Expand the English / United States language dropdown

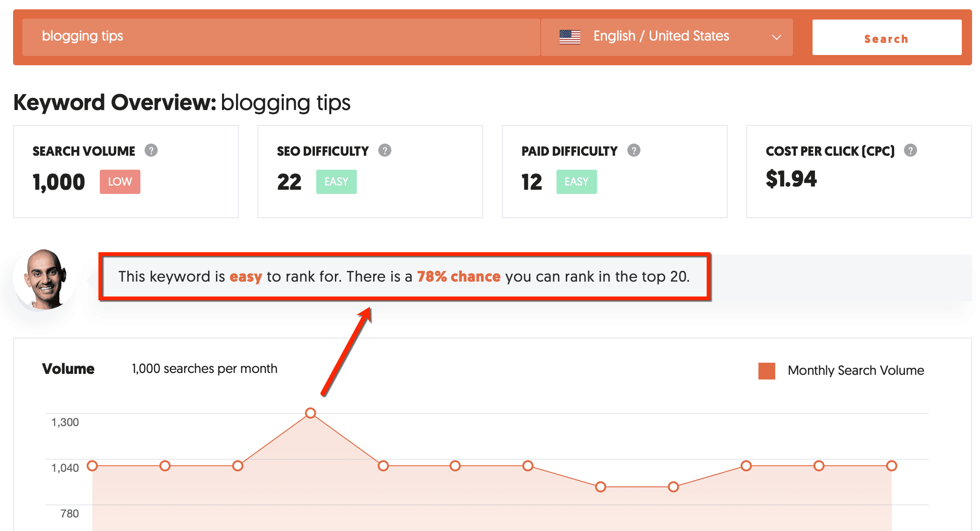[660, 36]
